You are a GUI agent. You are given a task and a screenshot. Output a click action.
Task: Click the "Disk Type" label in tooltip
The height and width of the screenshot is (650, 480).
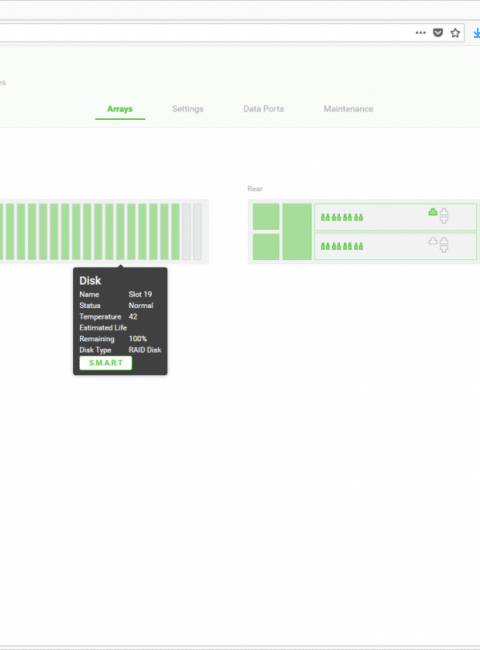pyautogui.click(x=95, y=350)
